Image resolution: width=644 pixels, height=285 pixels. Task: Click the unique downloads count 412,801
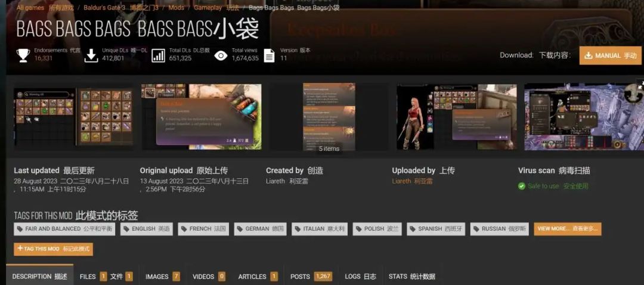113,58
